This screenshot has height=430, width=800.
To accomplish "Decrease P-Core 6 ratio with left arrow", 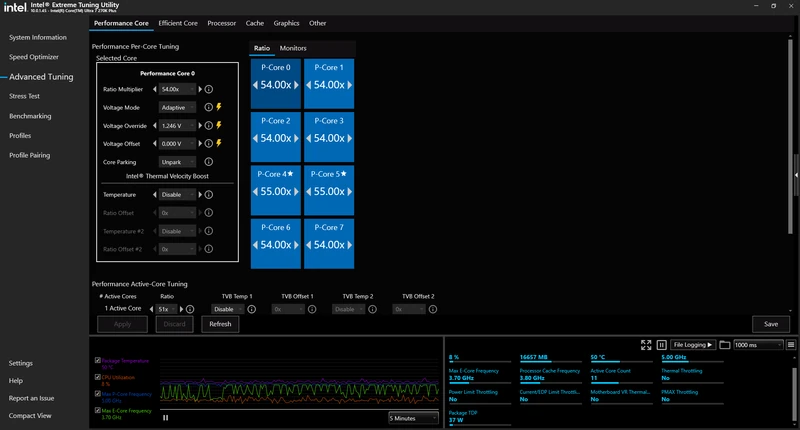I will tap(255, 245).
